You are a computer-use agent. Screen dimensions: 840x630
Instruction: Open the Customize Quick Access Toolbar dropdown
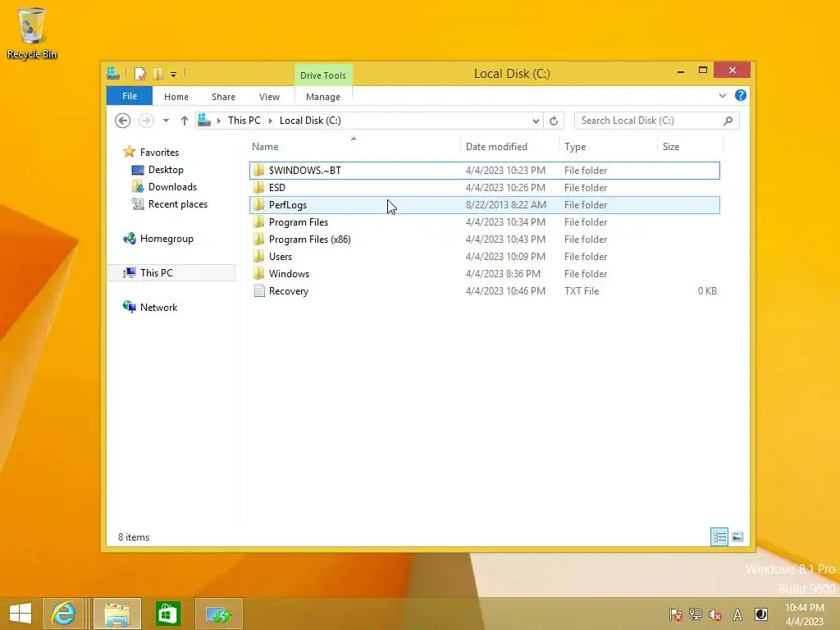pyautogui.click(x=174, y=75)
